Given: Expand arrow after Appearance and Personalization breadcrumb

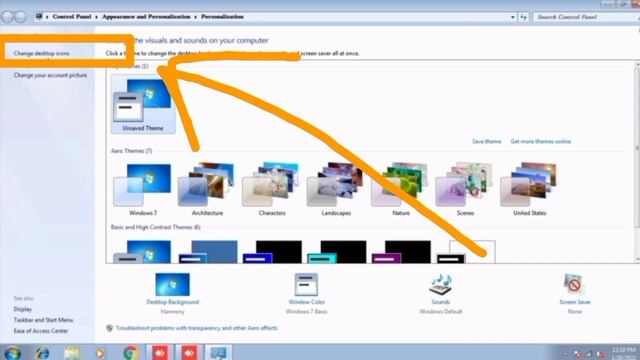Looking at the screenshot, I should tap(196, 17).
